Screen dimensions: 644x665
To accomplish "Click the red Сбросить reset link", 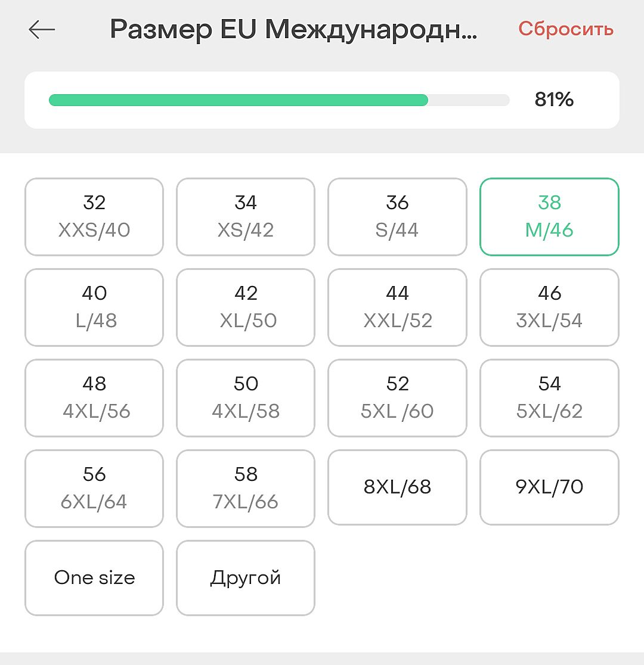I will pyautogui.click(x=565, y=29).
